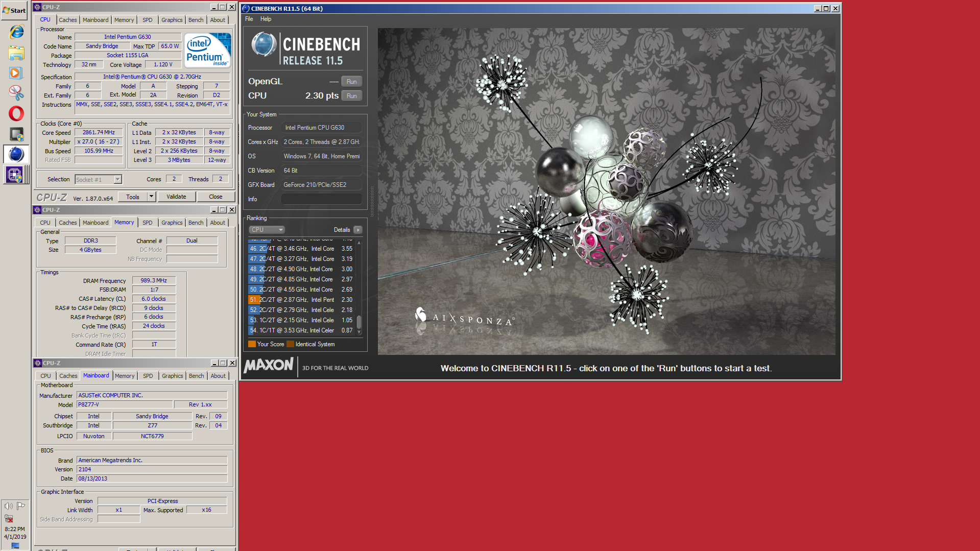Image resolution: width=980 pixels, height=551 pixels.
Task: Open Action Center flag tray icon
Action: 21,506
